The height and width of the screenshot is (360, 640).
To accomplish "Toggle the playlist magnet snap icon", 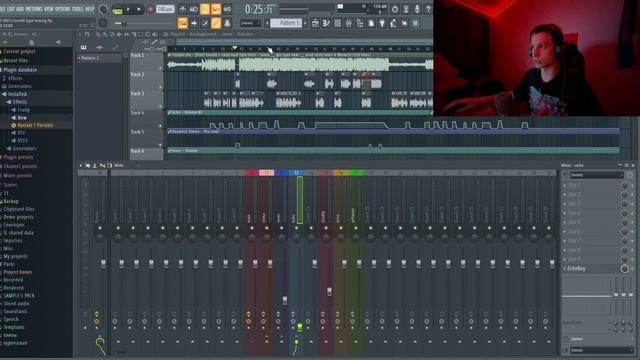I will [87, 35].
